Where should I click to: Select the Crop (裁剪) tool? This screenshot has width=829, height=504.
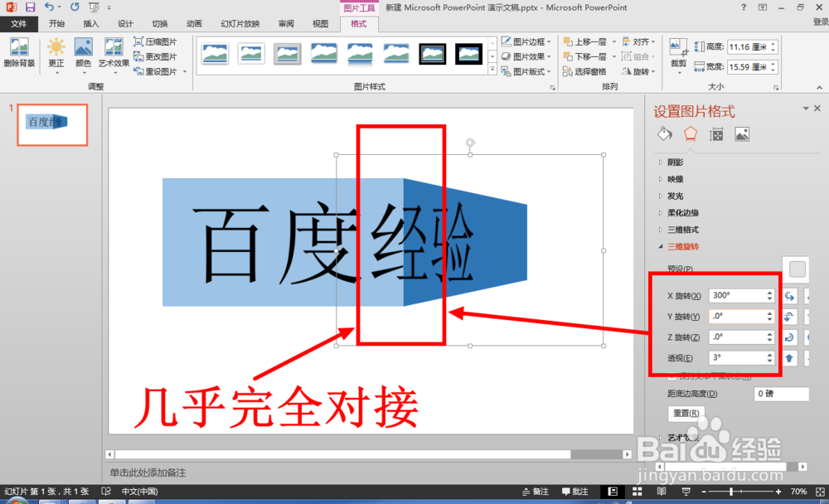(678, 55)
